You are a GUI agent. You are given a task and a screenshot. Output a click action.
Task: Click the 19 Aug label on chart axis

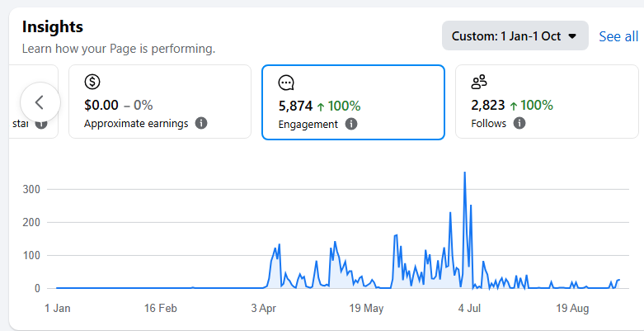(x=572, y=309)
